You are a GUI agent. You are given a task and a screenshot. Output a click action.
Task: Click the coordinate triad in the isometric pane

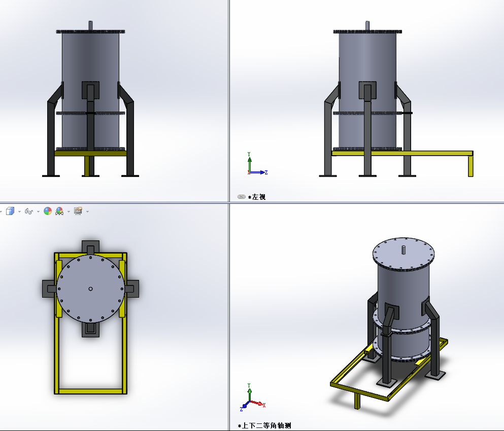pyautogui.click(x=253, y=397)
